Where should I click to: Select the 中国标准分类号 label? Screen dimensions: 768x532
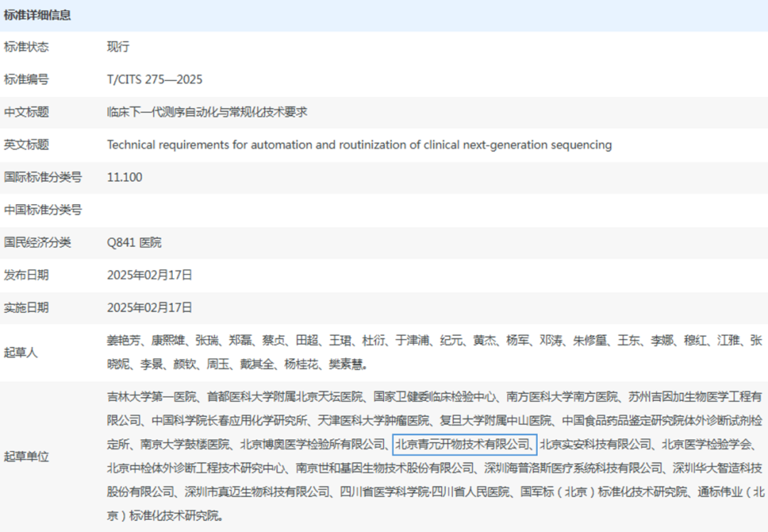(43, 210)
